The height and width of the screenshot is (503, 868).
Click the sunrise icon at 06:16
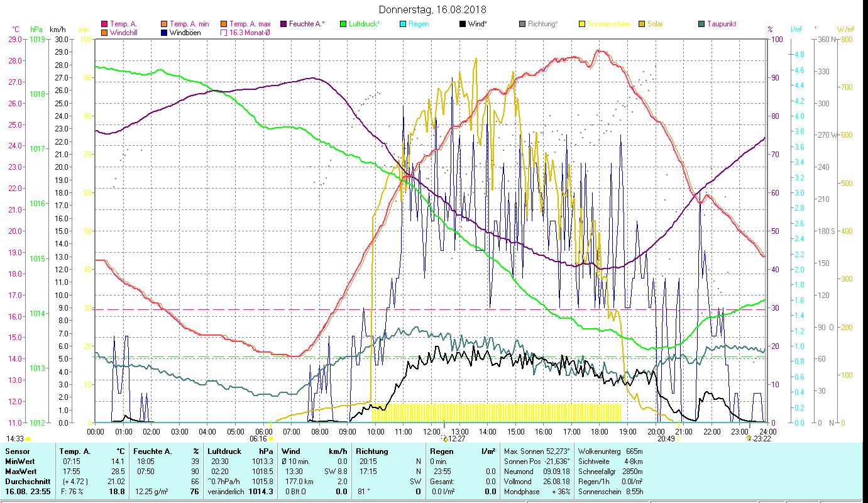pyautogui.click(x=272, y=439)
